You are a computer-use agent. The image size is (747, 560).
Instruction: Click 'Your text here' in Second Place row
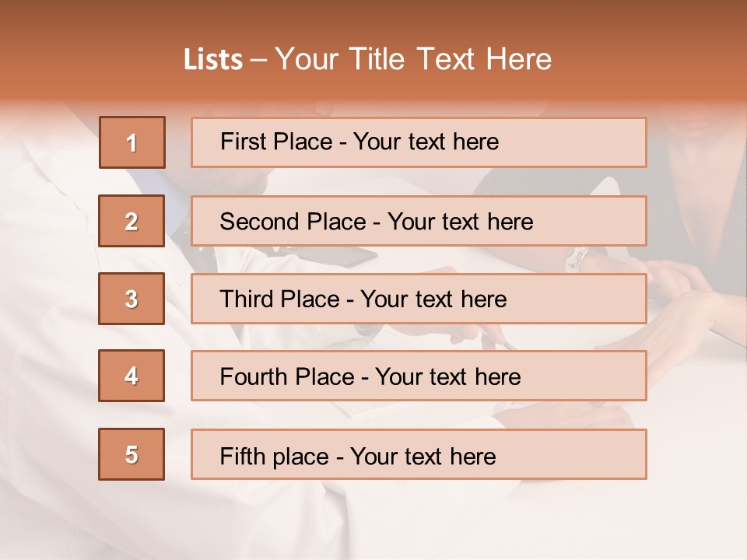tap(461, 222)
